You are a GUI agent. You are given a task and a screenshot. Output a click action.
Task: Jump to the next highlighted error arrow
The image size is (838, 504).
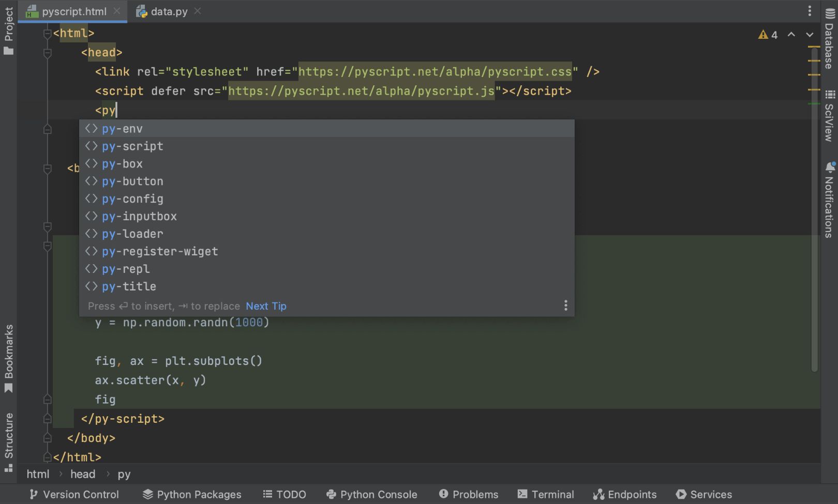(x=810, y=35)
